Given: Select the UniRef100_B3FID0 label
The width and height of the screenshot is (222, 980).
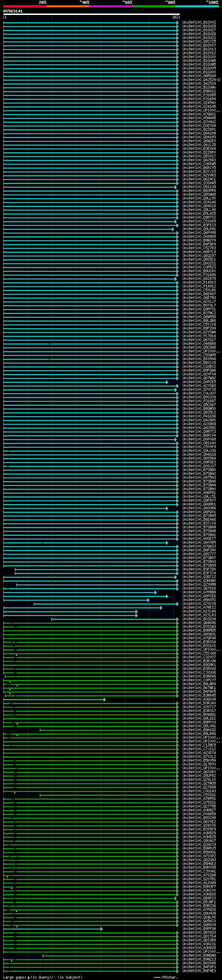Looking at the screenshot, I should point(199,569).
